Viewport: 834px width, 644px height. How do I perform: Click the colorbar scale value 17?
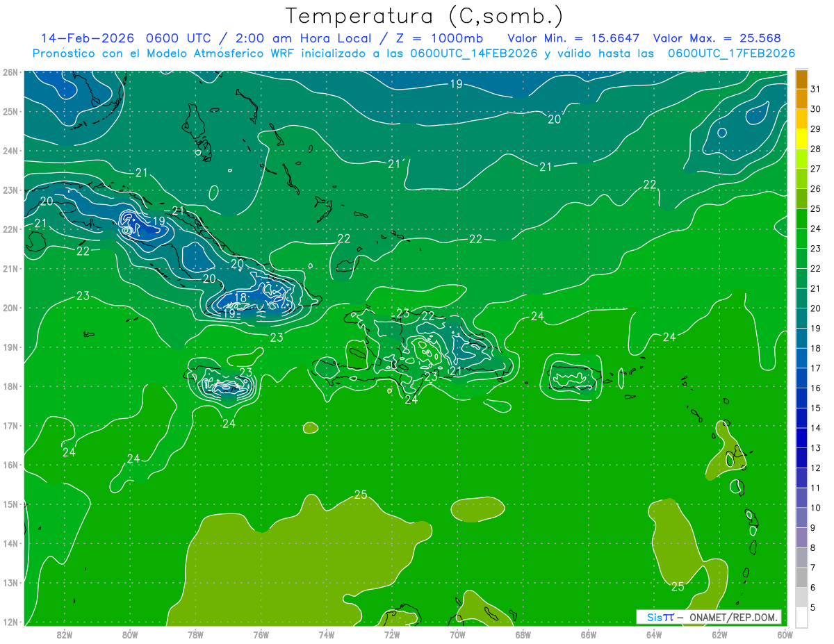816,368
